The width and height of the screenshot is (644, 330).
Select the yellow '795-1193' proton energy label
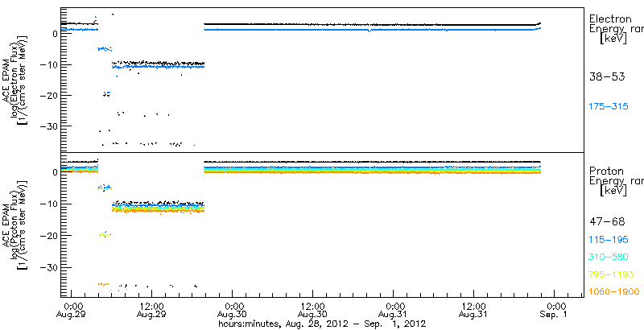[x=611, y=274]
